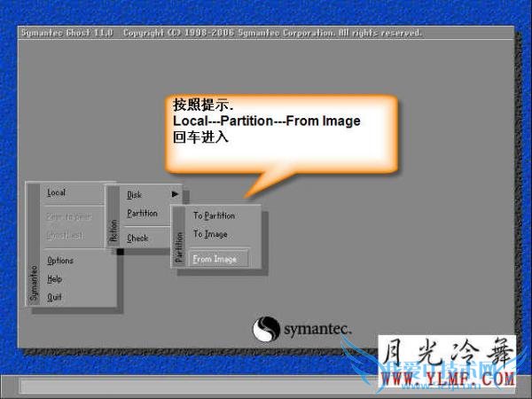Choose Quit from the main menu
Viewport: 532px width, 399px height.
(55, 297)
